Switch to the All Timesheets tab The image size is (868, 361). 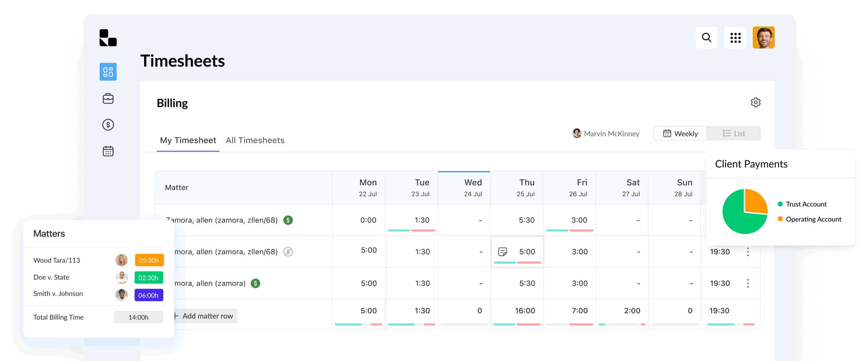(255, 140)
